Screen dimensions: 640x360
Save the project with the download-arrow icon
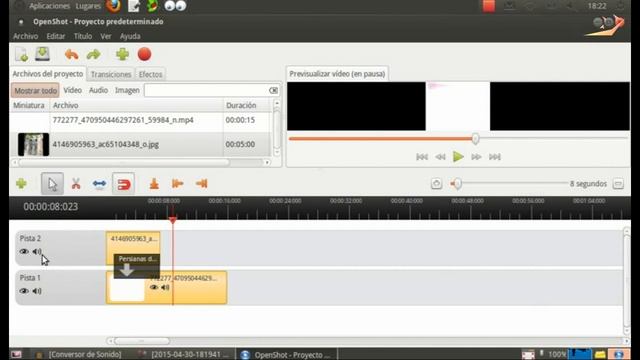pos(42,54)
